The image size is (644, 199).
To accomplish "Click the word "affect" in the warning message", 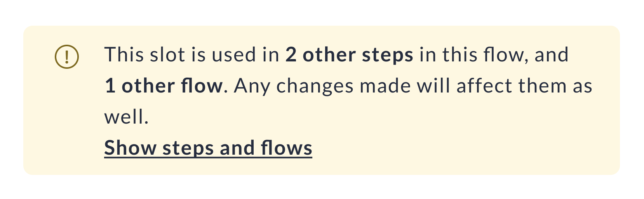I will click(x=484, y=86).
